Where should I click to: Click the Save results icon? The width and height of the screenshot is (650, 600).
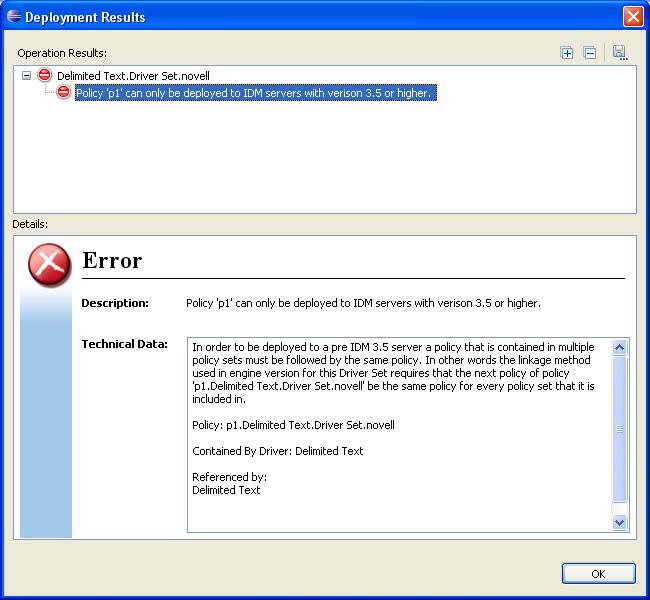coord(620,53)
